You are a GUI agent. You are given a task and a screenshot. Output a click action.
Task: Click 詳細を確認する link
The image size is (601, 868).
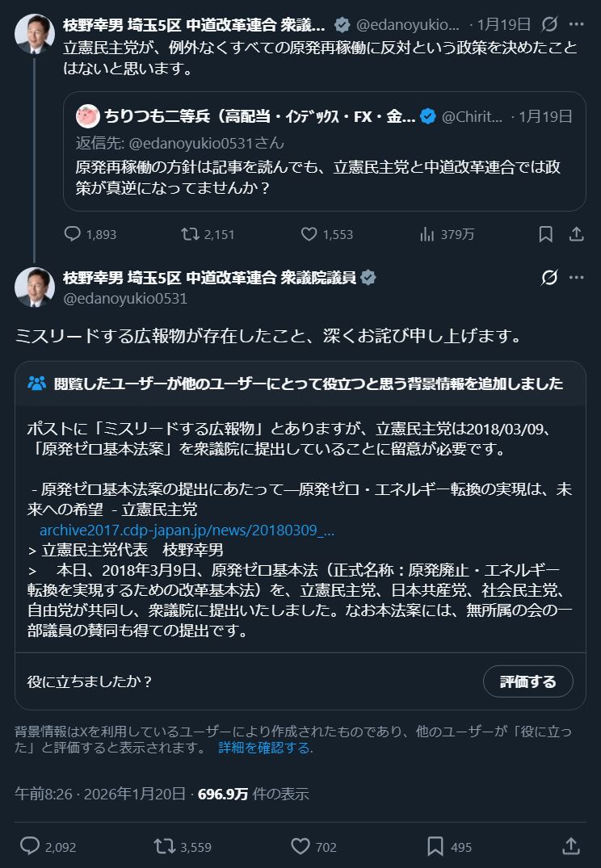coord(264,748)
